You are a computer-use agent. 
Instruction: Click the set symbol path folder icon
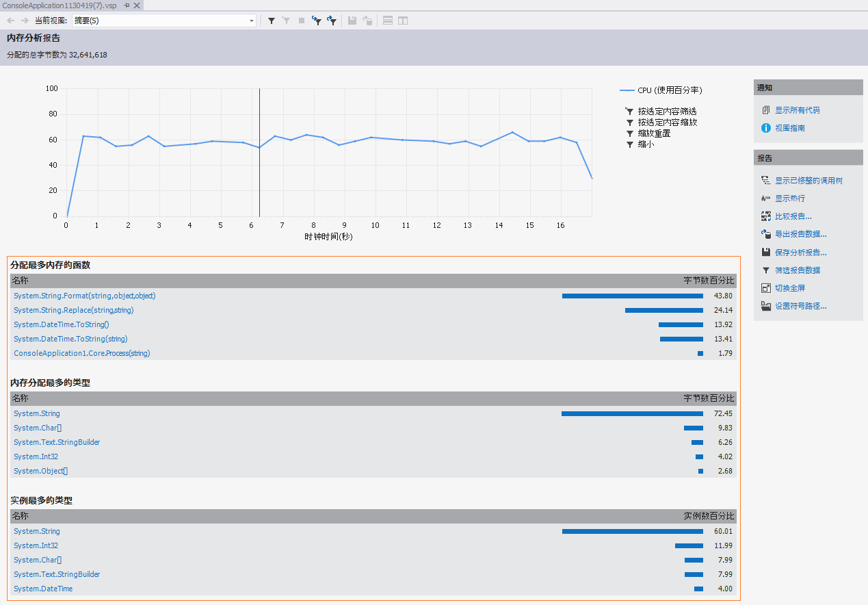[x=766, y=306]
